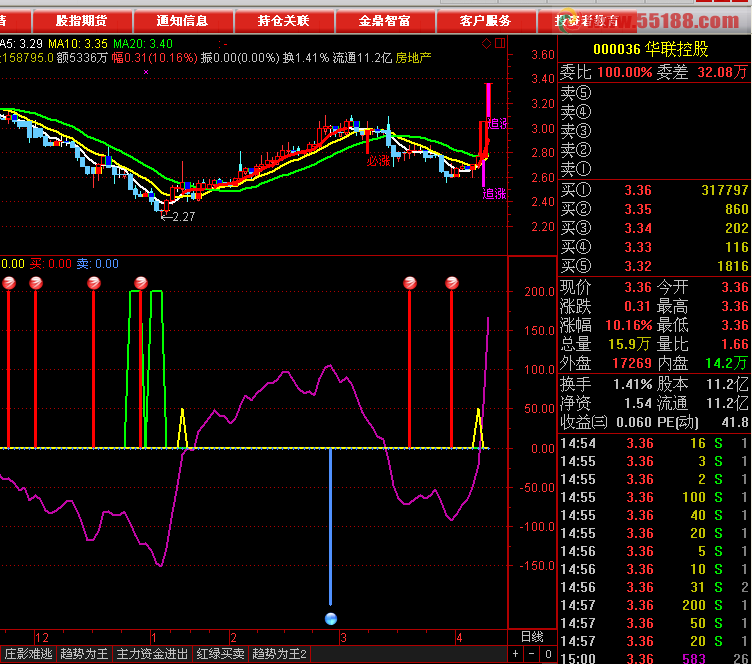The image size is (752, 664).
Task: Open the 股指期货 menu tab
Action: pos(82,21)
